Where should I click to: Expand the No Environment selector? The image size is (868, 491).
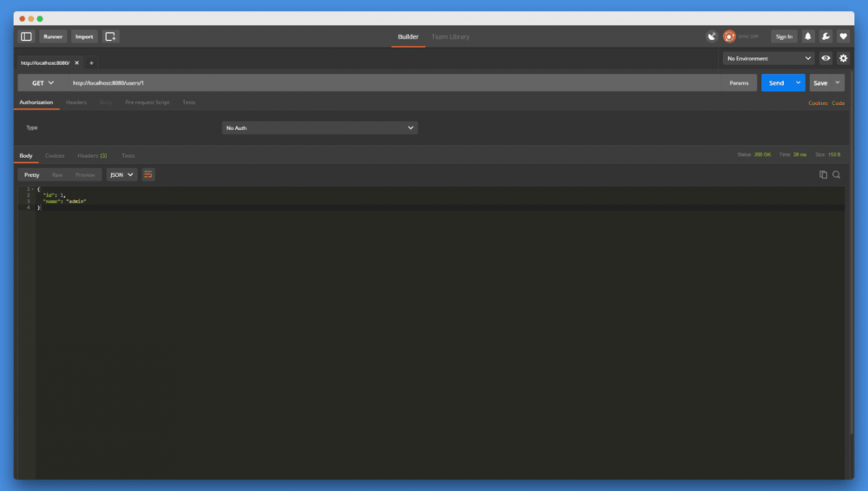point(768,58)
